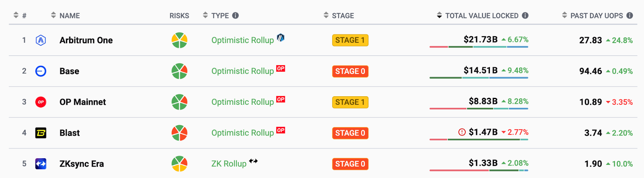This screenshot has width=644, height=178.
Task: Sort by Stage column header
Action: click(x=343, y=16)
